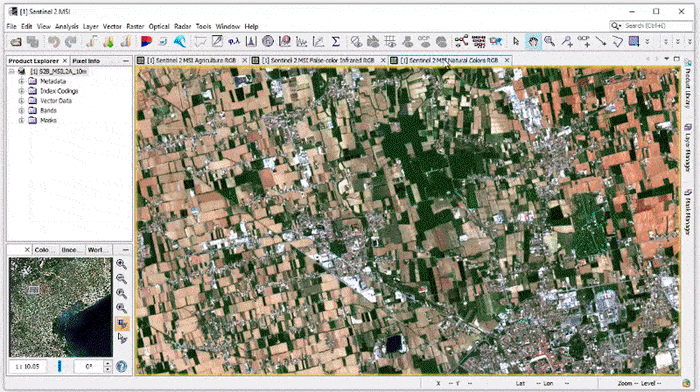Image resolution: width=700 pixels, height=392 pixels.
Task: Click navigation panel zoom in magnifier
Action: (x=121, y=264)
